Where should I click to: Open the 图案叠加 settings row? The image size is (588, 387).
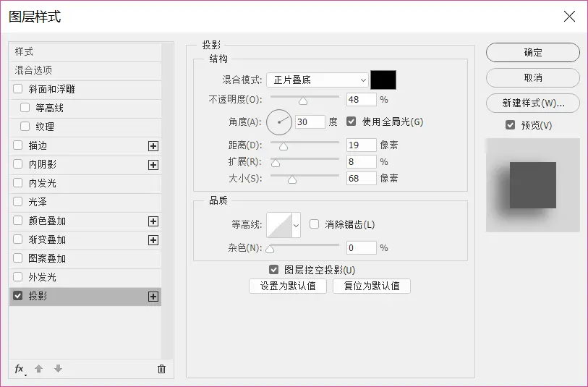(x=85, y=258)
